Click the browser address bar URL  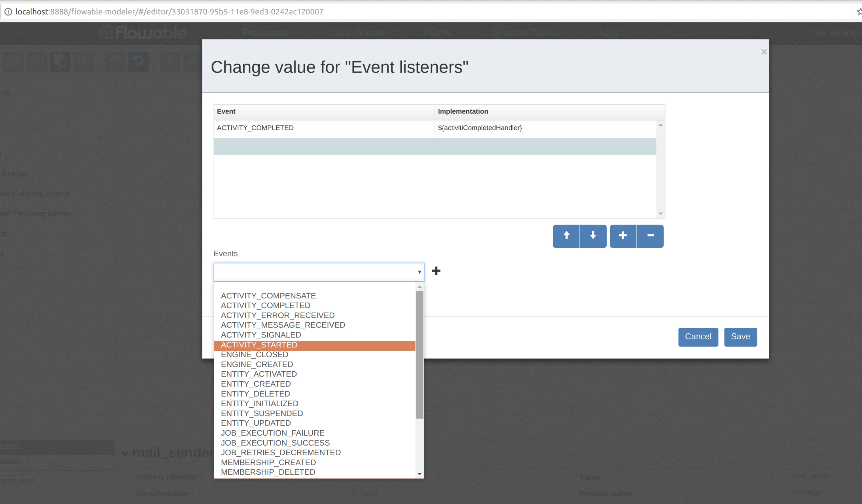coord(169,12)
